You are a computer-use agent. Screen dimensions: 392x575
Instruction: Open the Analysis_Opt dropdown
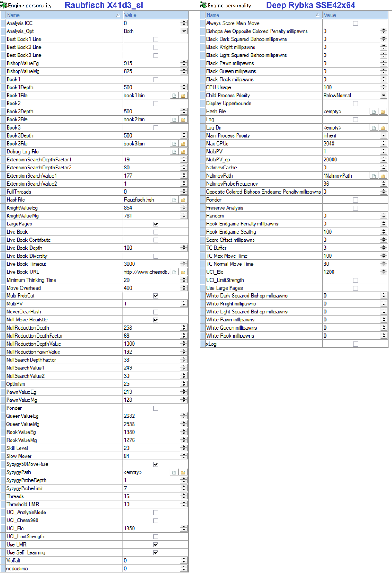[184, 31]
